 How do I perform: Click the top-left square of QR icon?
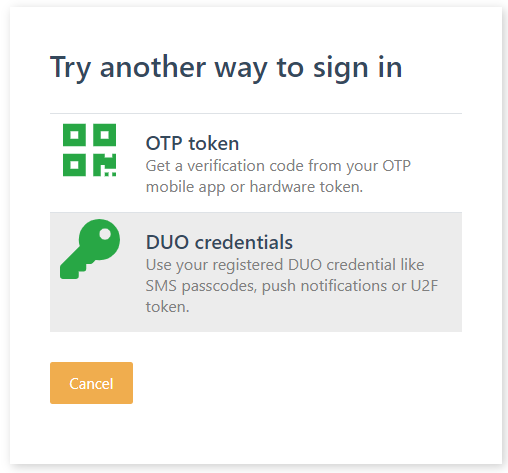tap(74, 135)
